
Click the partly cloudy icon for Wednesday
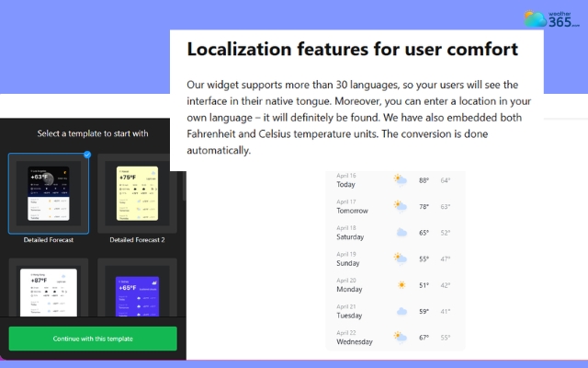(x=401, y=338)
